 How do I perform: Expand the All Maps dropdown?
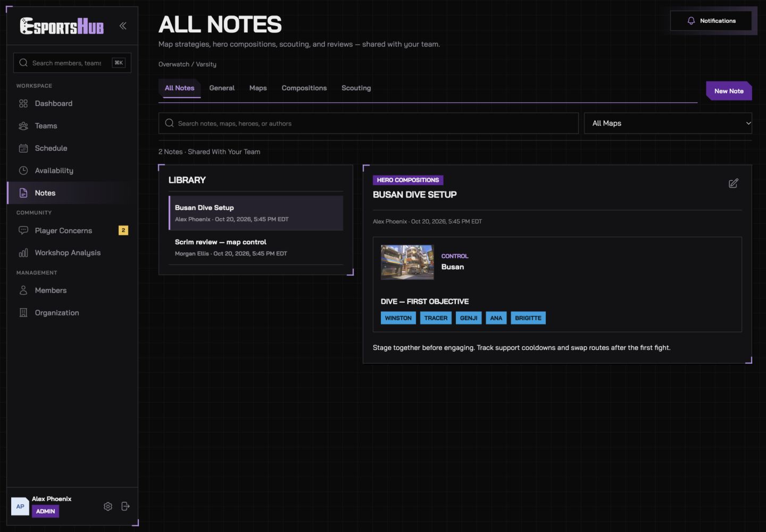(668, 123)
